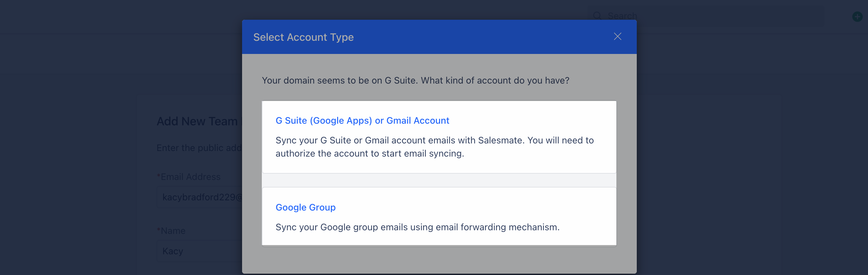Image resolution: width=868 pixels, height=275 pixels.
Task: Click the green plus add icon
Action: click(857, 16)
